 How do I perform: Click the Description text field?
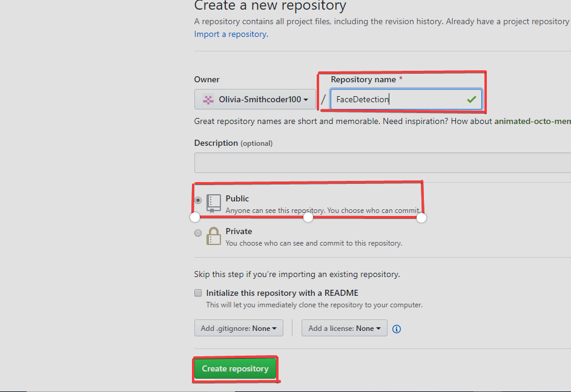tap(381, 162)
